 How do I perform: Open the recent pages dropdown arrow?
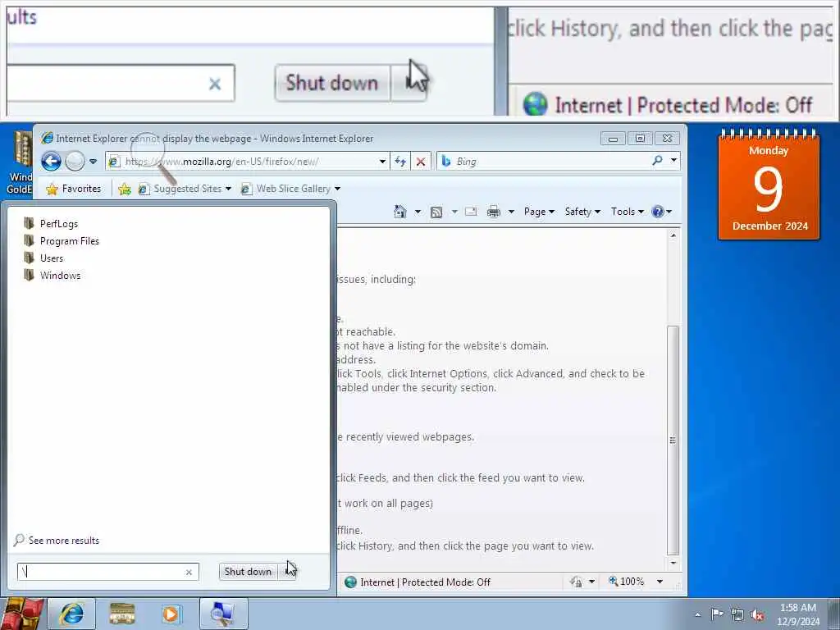tap(93, 162)
